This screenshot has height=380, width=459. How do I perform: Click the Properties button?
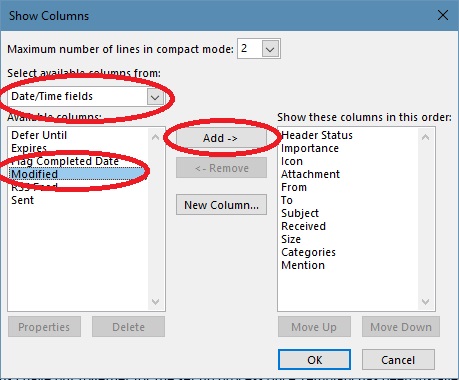click(x=44, y=327)
